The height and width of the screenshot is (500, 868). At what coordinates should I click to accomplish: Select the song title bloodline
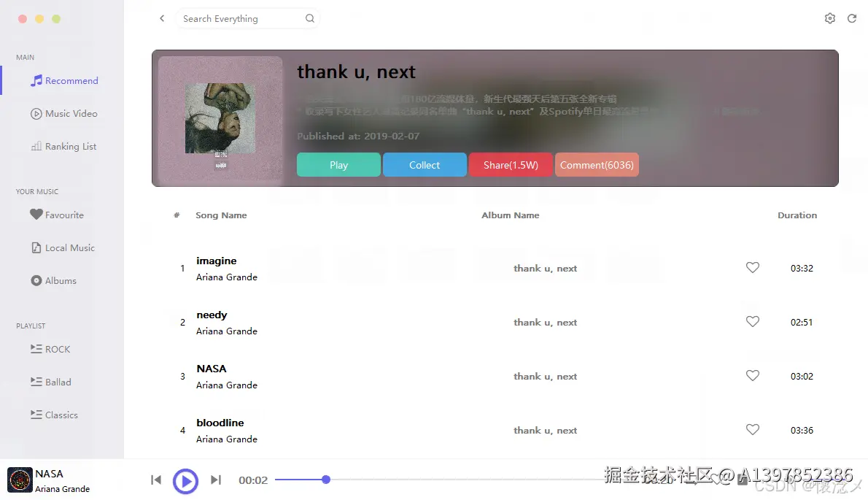(x=220, y=423)
